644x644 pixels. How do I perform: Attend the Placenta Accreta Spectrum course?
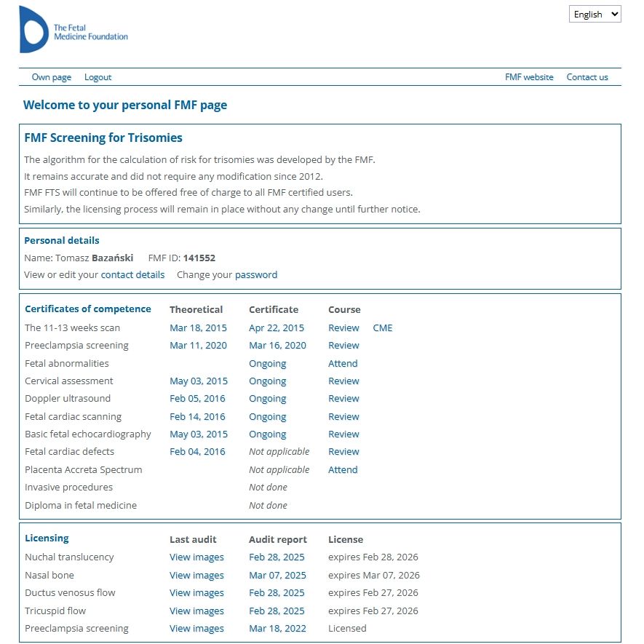coord(343,470)
